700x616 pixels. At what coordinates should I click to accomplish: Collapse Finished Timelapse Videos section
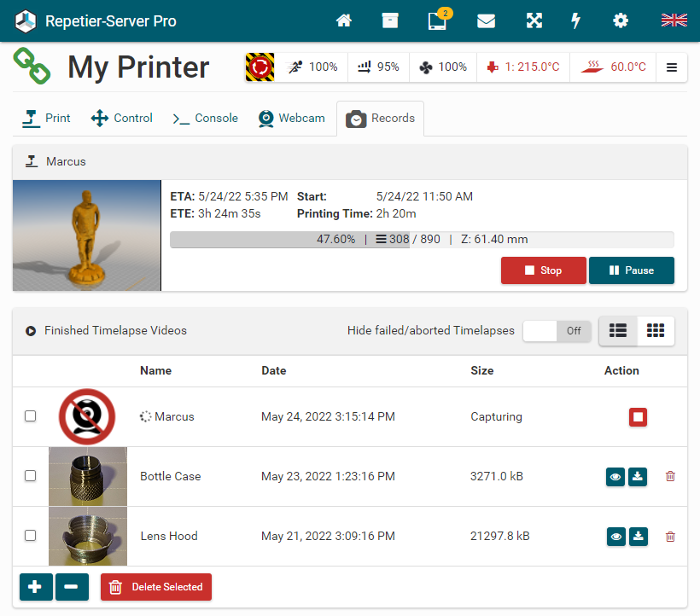[x=31, y=331]
